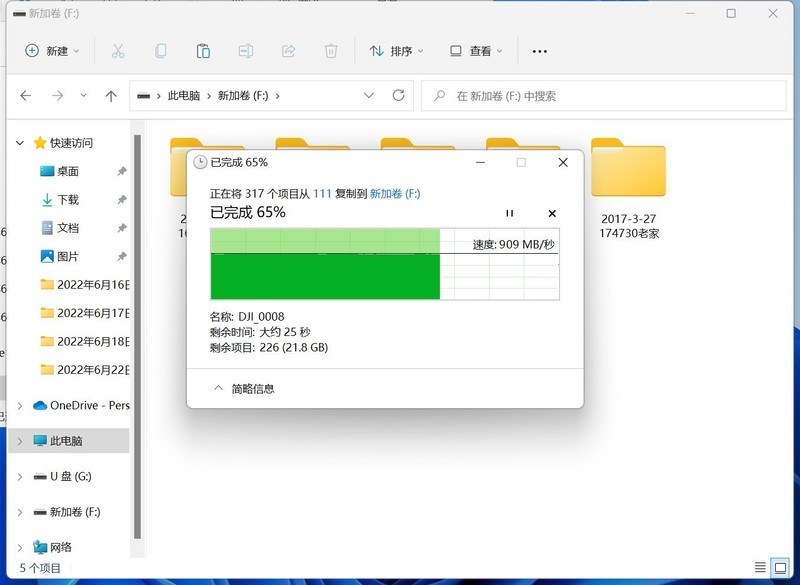Open the Share icon in the toolbar

(x=289, y=51)
